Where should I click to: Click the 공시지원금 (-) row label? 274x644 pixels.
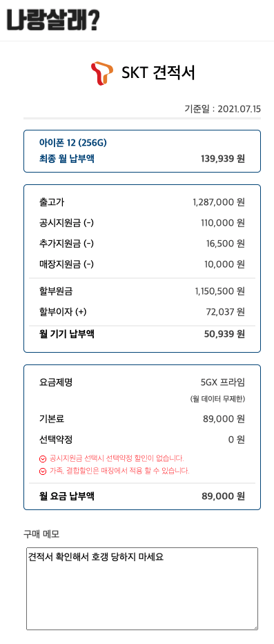(x=66, y=223)
